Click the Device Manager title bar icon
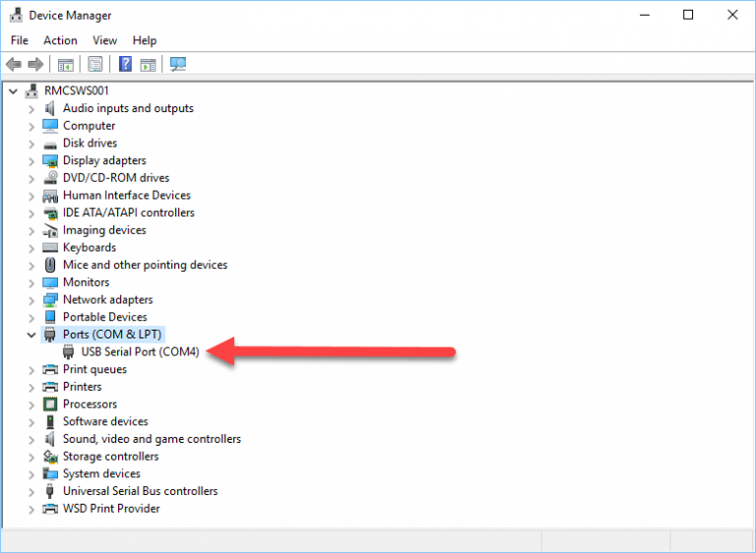Image resolution: width=756 pixels, height=553 pixels. [x=16, y=15]
